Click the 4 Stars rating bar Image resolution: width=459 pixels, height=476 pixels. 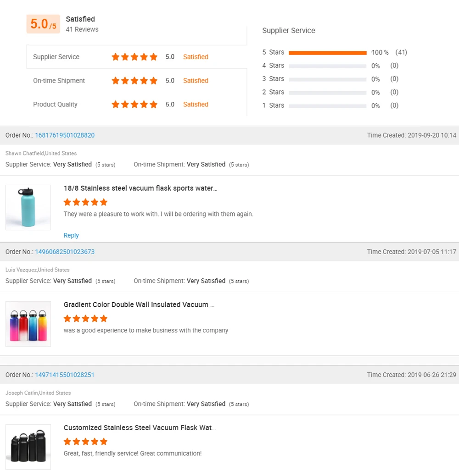(x=327, y=66)
